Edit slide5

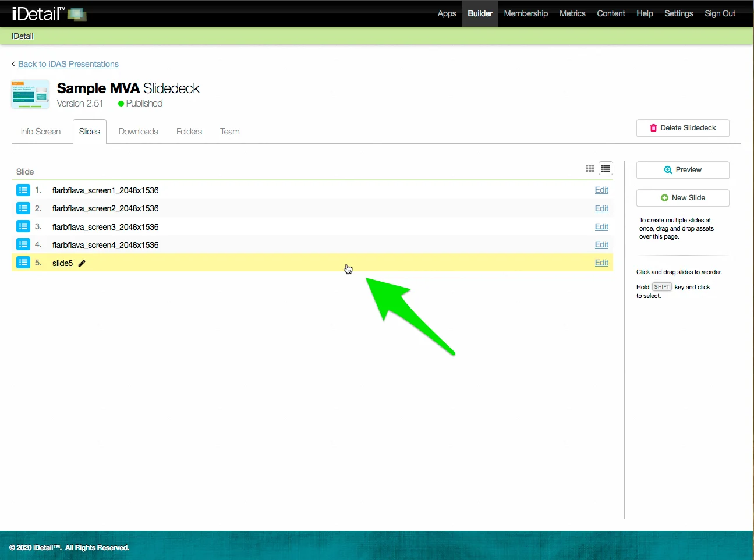click(601, 263)
